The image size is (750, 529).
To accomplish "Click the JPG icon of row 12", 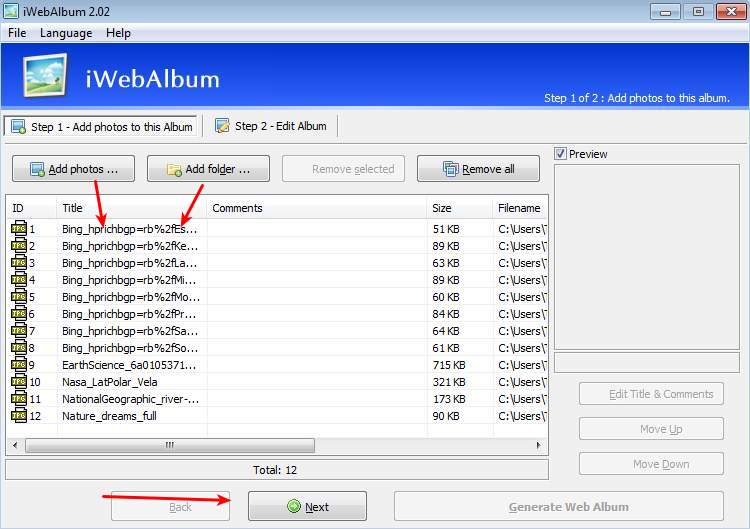I will coord(19,415).
